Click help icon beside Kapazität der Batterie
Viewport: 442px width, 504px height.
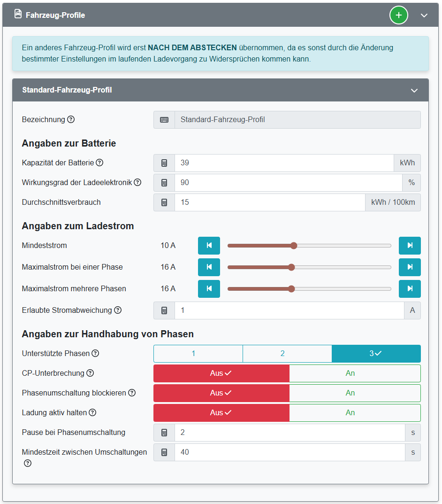tap(99, 163)
